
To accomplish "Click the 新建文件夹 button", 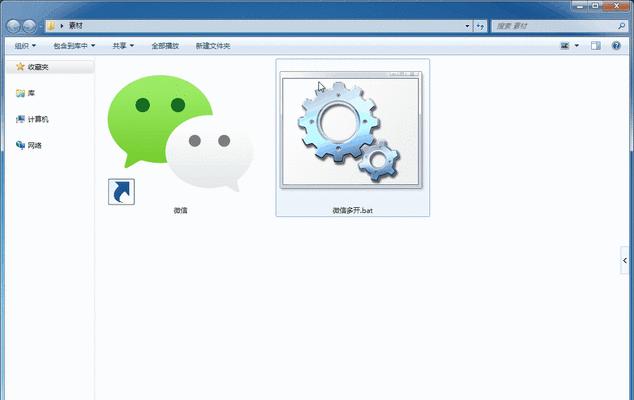I will (x=213, y=46).
